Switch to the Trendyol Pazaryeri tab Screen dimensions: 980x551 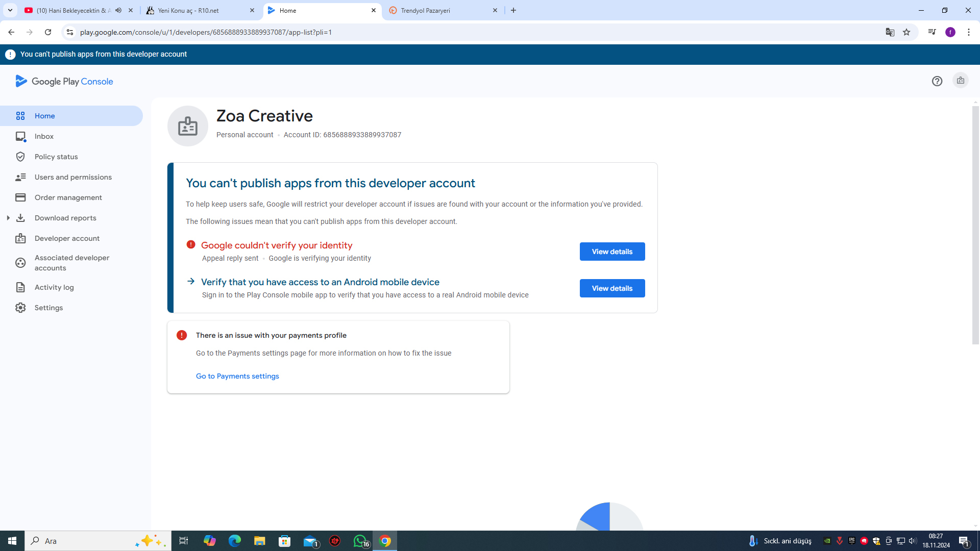click(x=444, y=10)
